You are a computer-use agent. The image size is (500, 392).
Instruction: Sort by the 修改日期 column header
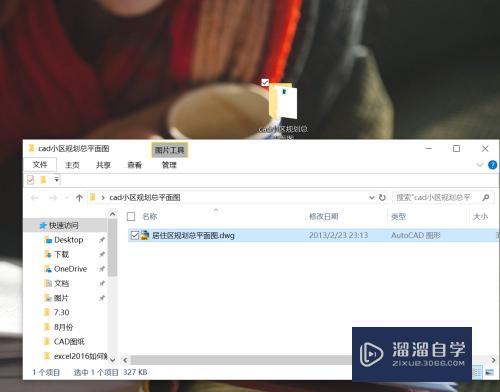[x=324, y=217]
